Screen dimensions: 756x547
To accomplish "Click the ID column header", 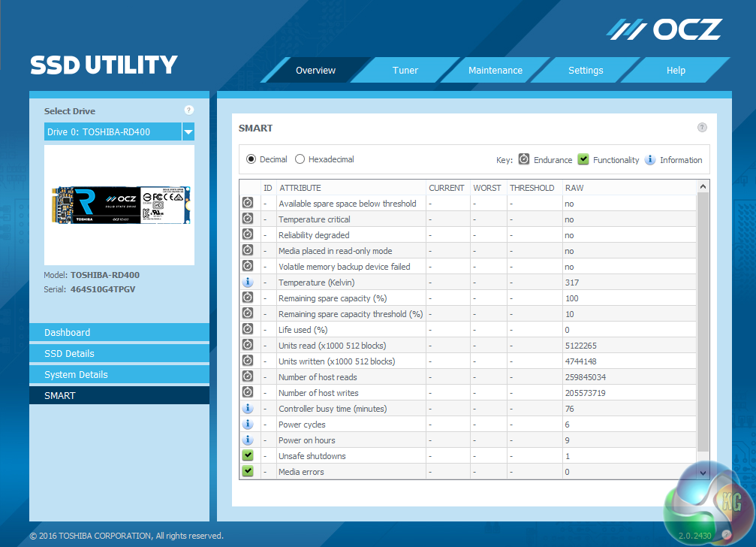I will 267,188.
